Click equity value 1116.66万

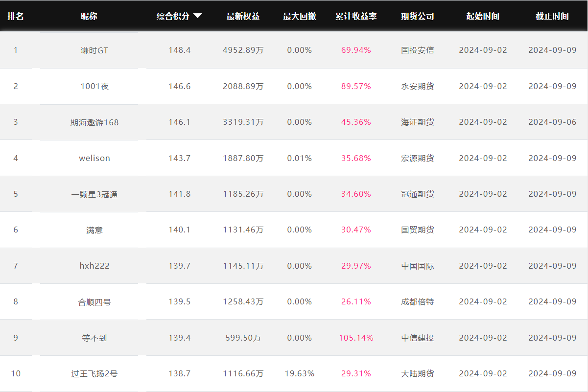(243, 373)
